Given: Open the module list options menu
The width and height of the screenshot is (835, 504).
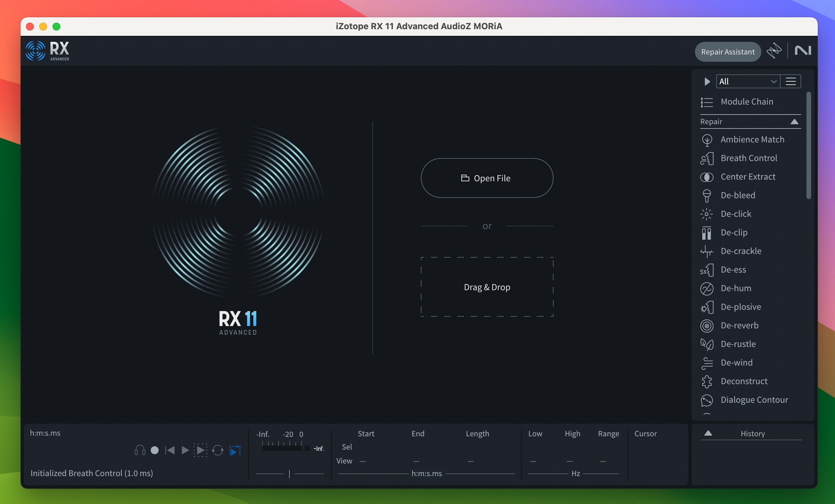Looking at the screenshot, I should (x=791, y=81).
